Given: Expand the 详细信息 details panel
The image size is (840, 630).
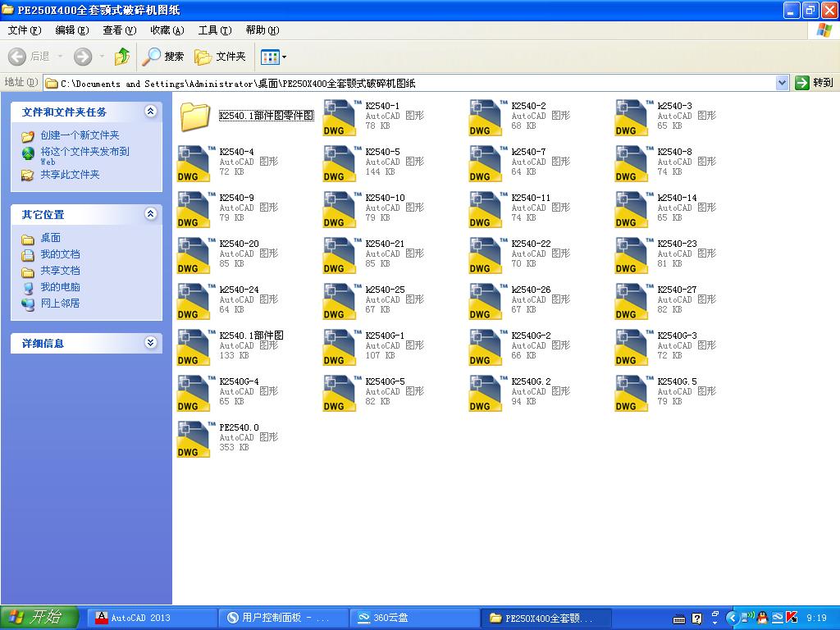Looking at the screenshot, I should 150,343.
